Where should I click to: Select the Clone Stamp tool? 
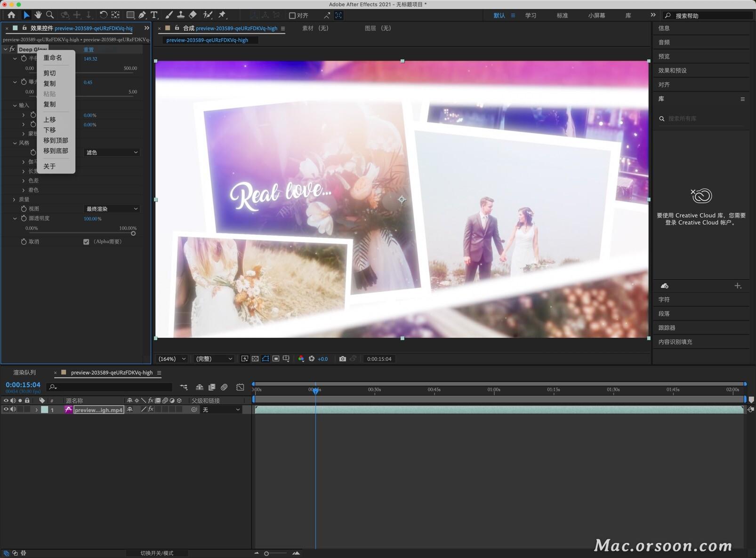(181, 15)
